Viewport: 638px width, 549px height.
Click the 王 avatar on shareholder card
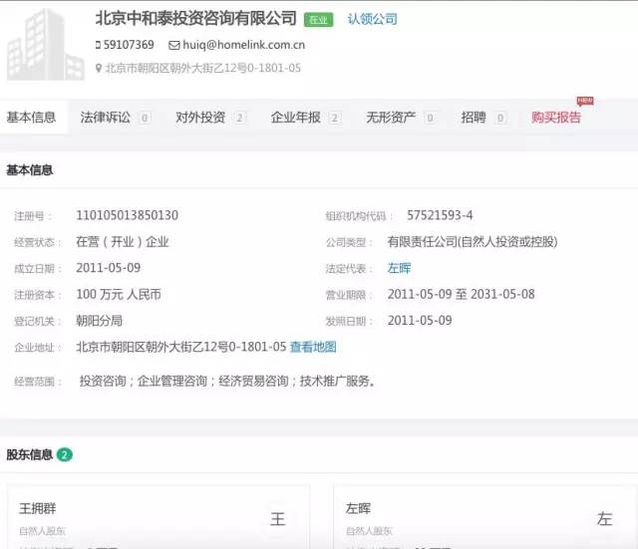click(278, 518)
